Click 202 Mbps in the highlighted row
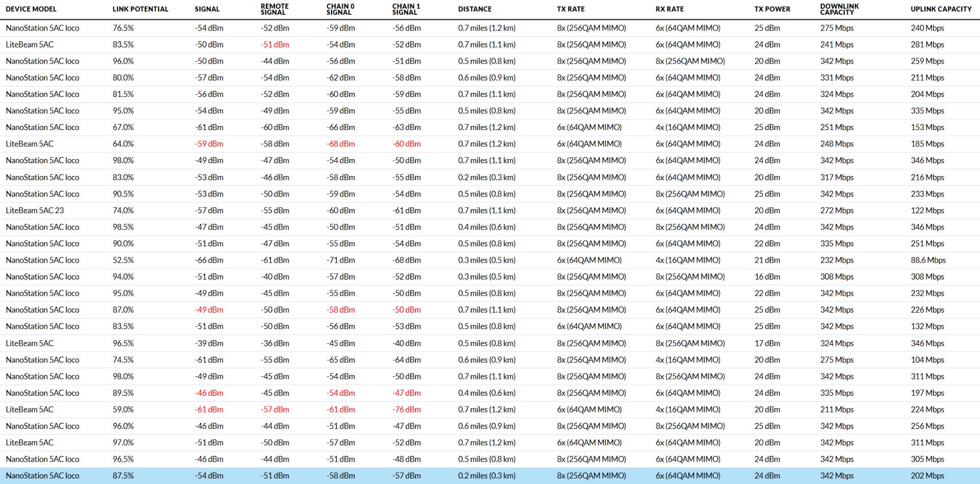This screenshot has width=980, height=484. (x=927, y=476)
